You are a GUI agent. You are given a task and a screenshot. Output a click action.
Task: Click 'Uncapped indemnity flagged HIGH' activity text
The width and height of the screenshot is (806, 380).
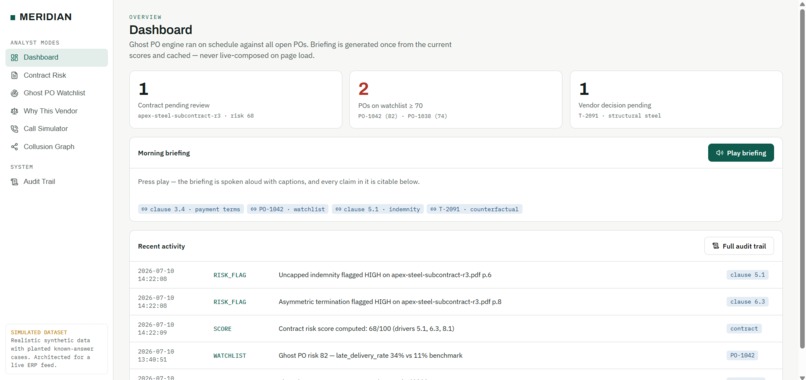tap(384, 275)
